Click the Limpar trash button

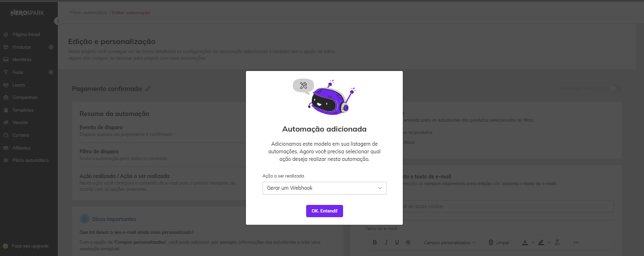[499, 242]
